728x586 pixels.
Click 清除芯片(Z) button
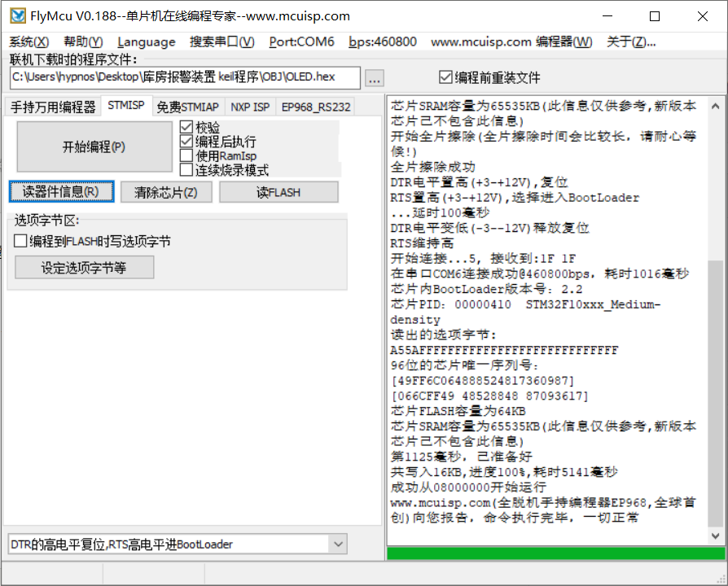pos(166,192)
